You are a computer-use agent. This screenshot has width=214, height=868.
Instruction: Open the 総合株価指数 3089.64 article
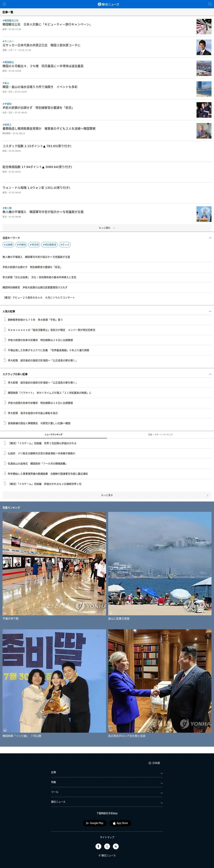coord(37,167)
